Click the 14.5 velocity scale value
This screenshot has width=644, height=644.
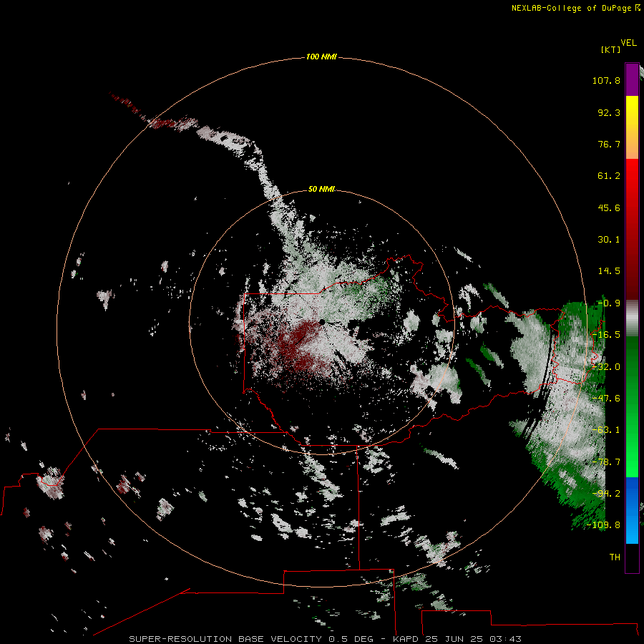tap(609, 271)
